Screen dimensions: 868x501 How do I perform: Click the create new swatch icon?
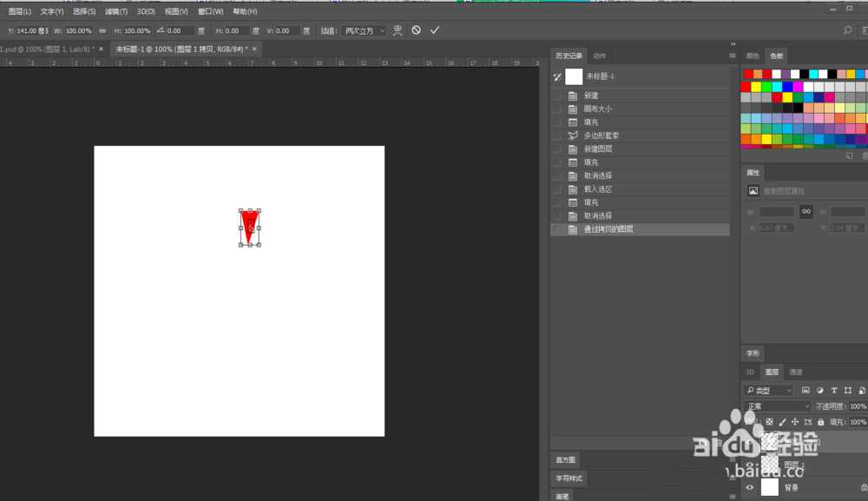pyautogui.click(x=849, y=156)
